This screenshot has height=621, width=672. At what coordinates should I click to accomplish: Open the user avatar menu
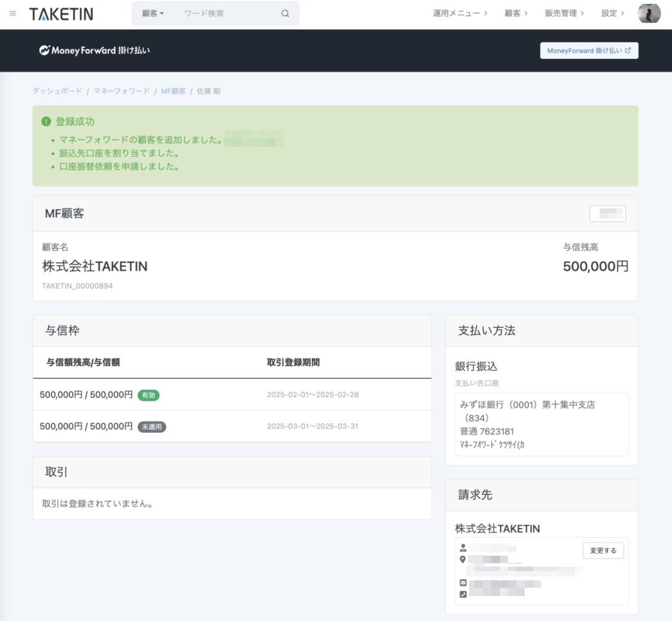[x=649, y=13]
